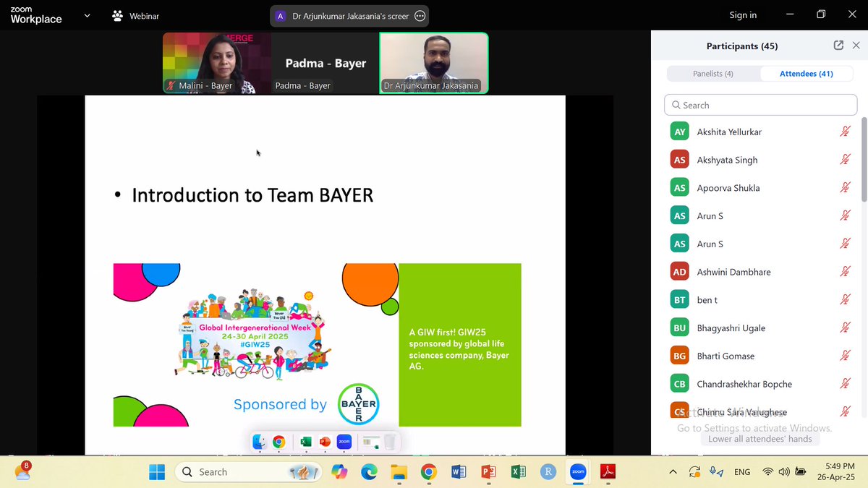
Task: Click PowerPoint icon in shared screen dock
Action: 325,442
